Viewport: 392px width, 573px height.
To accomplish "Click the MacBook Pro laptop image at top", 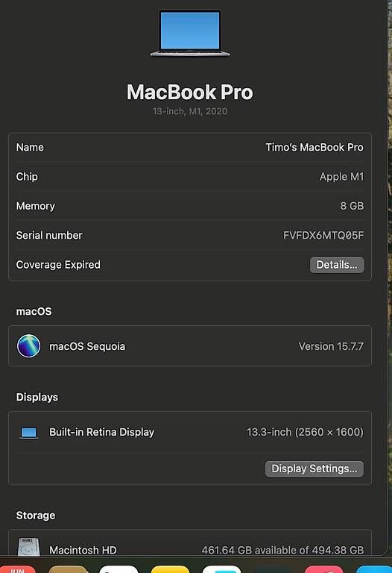I will tap(190, 34).
